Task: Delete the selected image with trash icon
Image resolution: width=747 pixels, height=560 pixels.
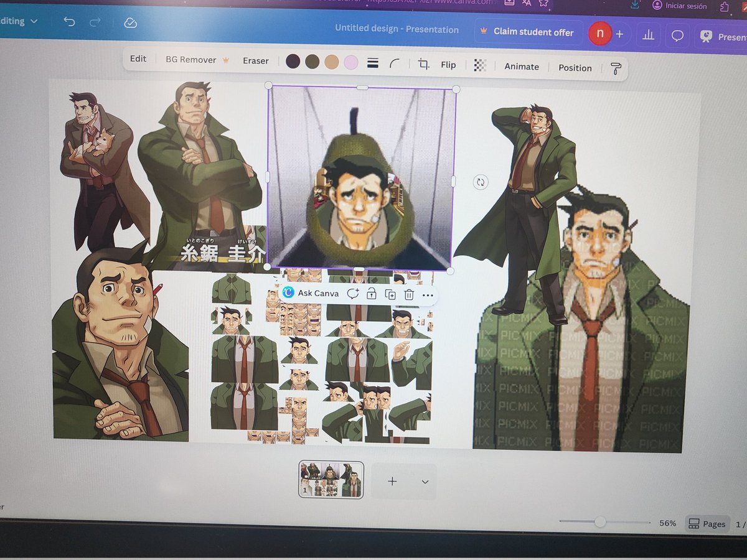Action: point(409,295)
